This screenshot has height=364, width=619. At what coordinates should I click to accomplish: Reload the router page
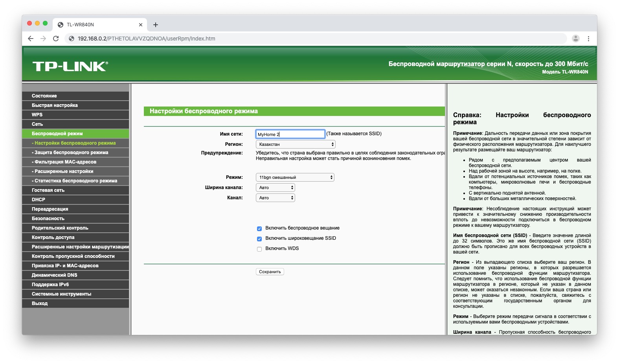pos(56,39)
